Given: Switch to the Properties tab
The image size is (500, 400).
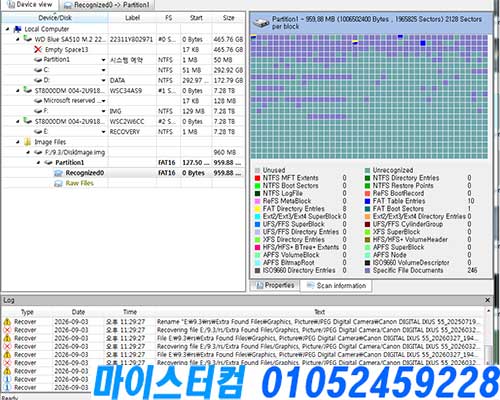Looking at the screenshot, I should pos(275,285).
